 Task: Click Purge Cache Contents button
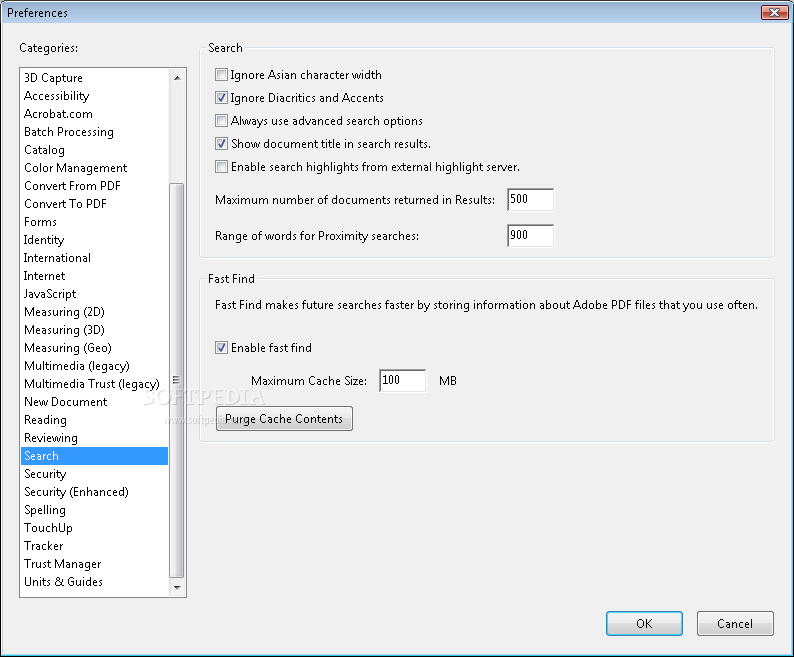point(284,419)
